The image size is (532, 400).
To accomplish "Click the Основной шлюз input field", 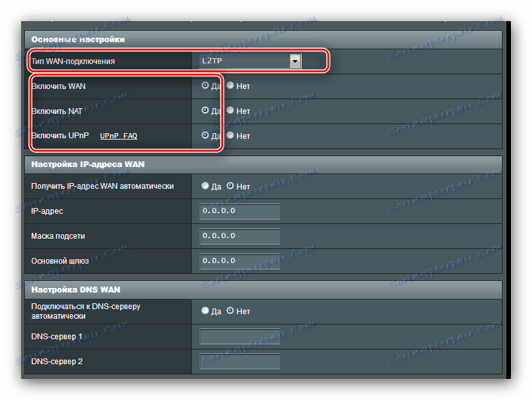I will click(x=240, y=261).
